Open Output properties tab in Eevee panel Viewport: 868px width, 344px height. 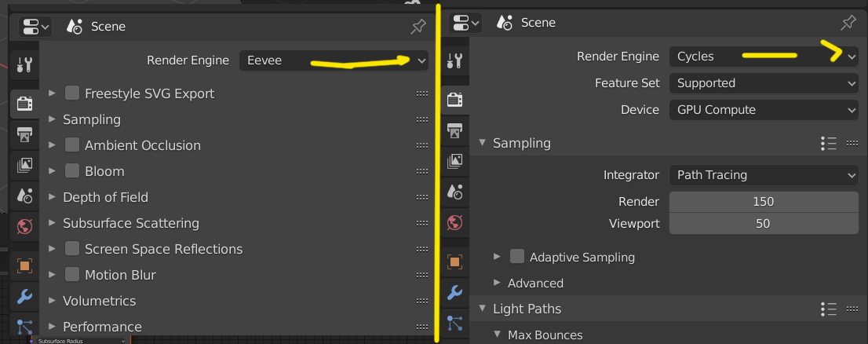[x=24, y=134]
